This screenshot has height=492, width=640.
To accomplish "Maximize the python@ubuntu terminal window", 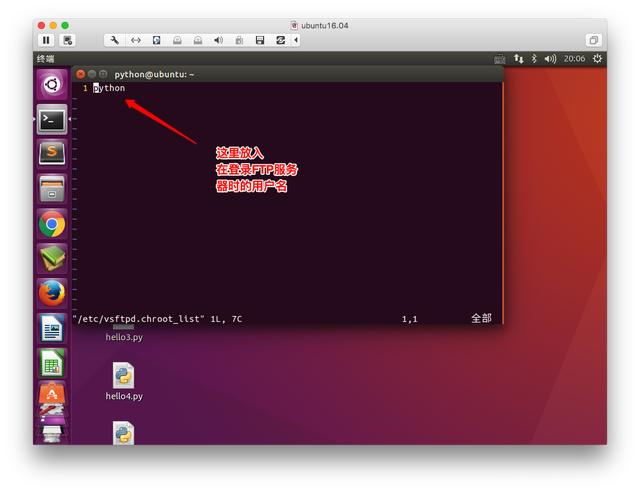I will click(103, 74).
